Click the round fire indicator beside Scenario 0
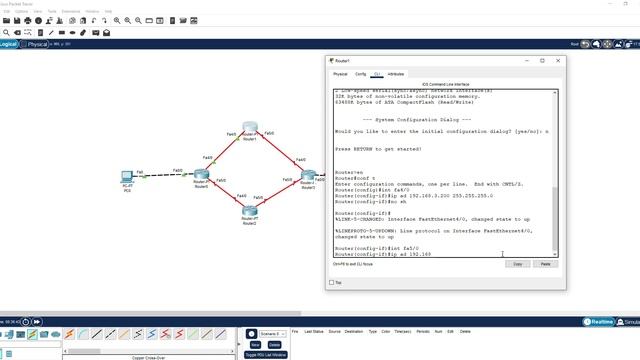 coord(251,334)
